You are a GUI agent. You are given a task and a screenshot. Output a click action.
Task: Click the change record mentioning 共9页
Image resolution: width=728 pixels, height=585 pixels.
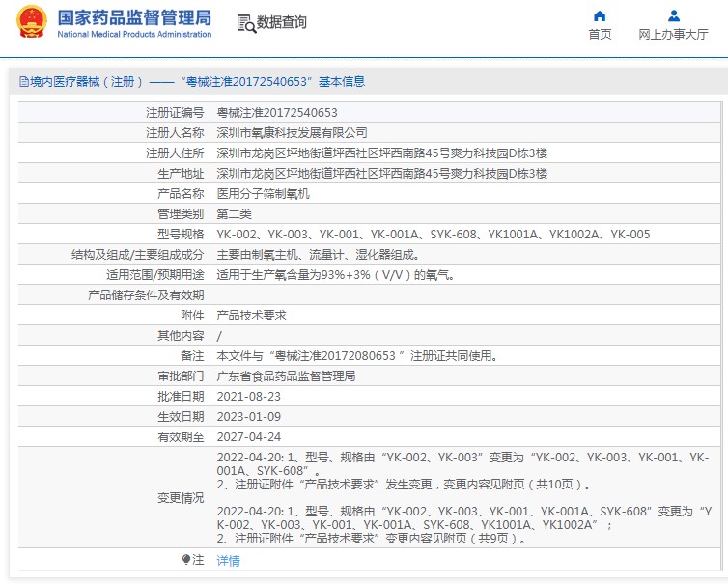tap(464, 524)
